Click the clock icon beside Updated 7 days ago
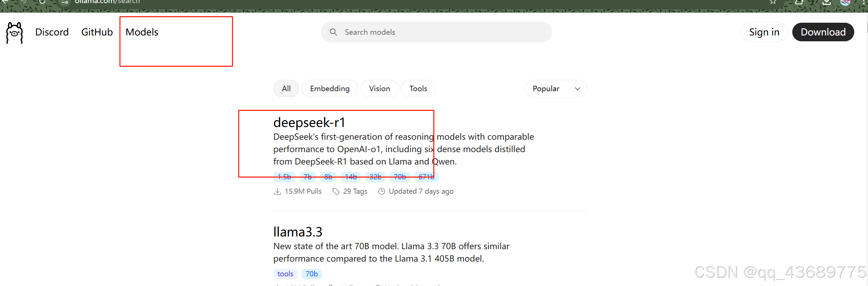This screenshot has width=868, height=286. [382, 191]
